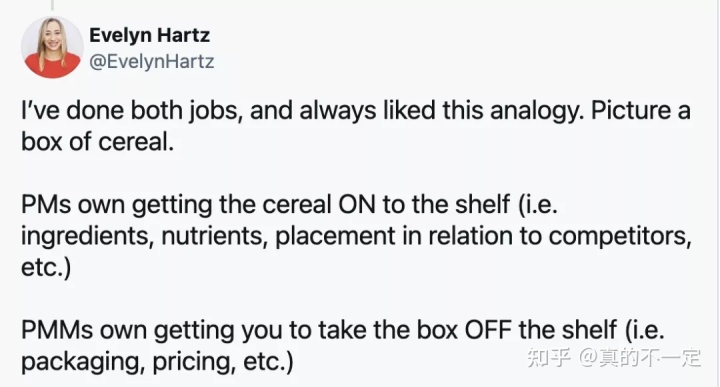Open Evelyn Hartz's profile avatar photo
The height and width of the screenshot is (387, 720).
(52, 47)
